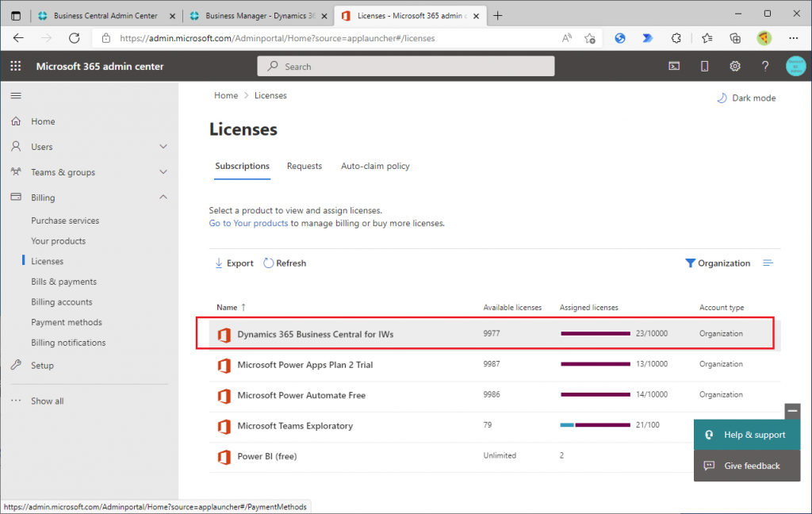This screenshot has height=514, width=812.
Task: Minimize the Help & support panel
Action: 792,411
